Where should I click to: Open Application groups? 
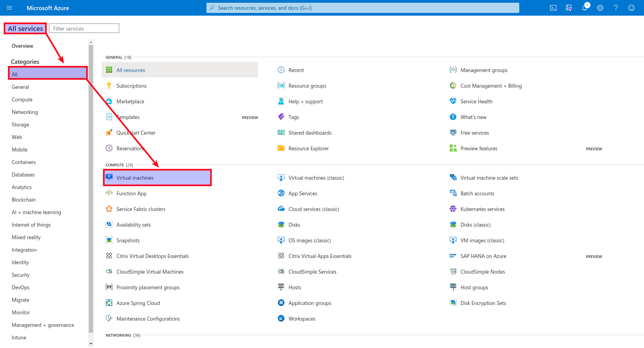tap(310, 303)
